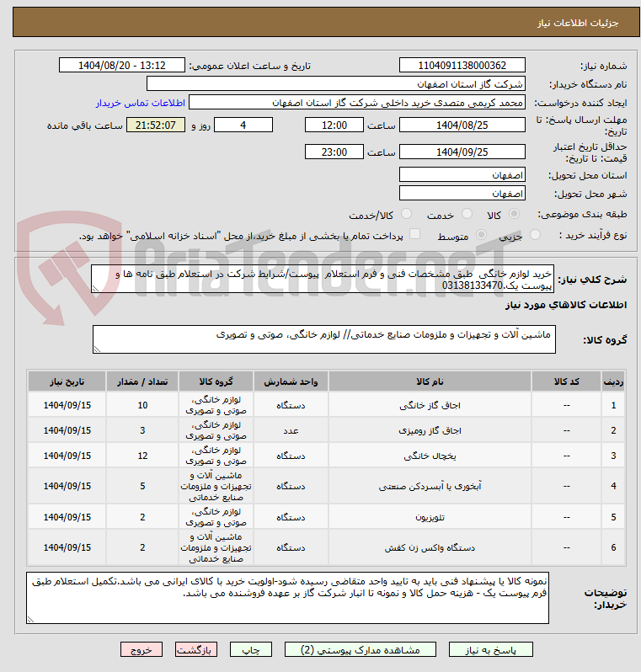Click the گروه کالا column header
This screenshot has height=672, width=641.
coord(216,381)
